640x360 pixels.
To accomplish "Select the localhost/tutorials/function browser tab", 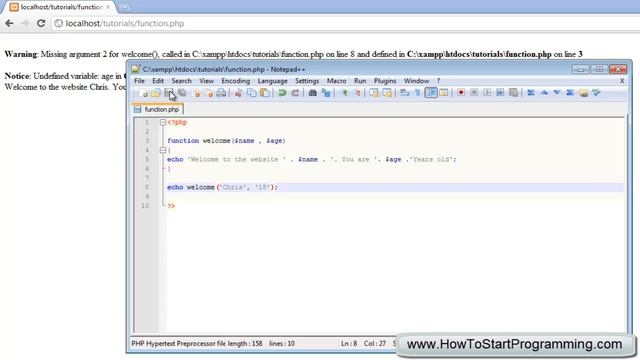I will pyautogui.click(x=61, y=7).
